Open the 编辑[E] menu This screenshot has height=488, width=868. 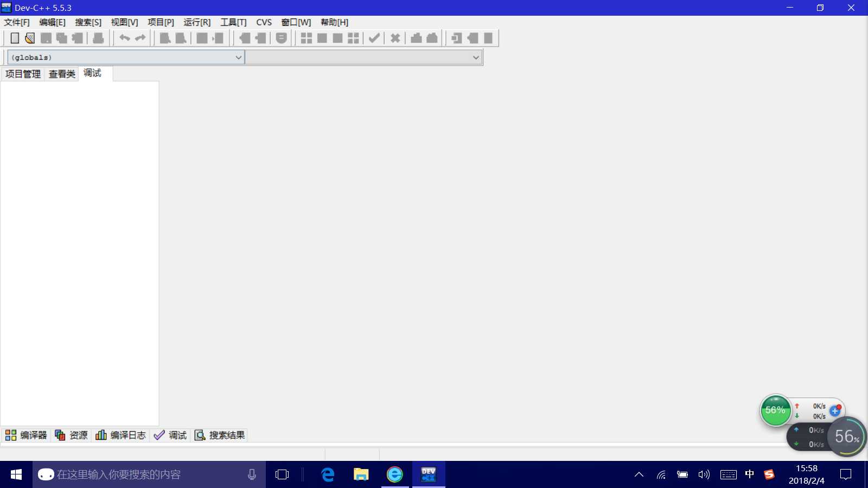53,22
